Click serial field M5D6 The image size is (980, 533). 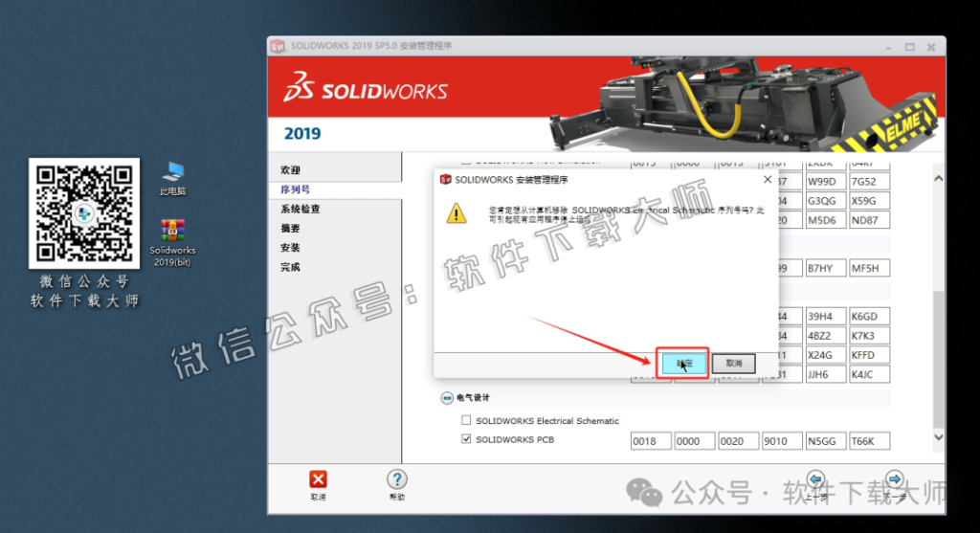[x=826, y=220]
